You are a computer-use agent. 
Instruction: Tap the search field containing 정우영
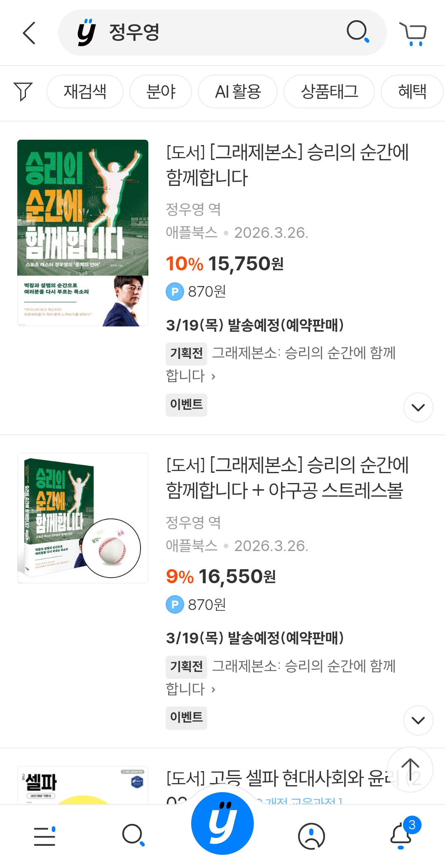pyautogui.click(x=222, y=33)
